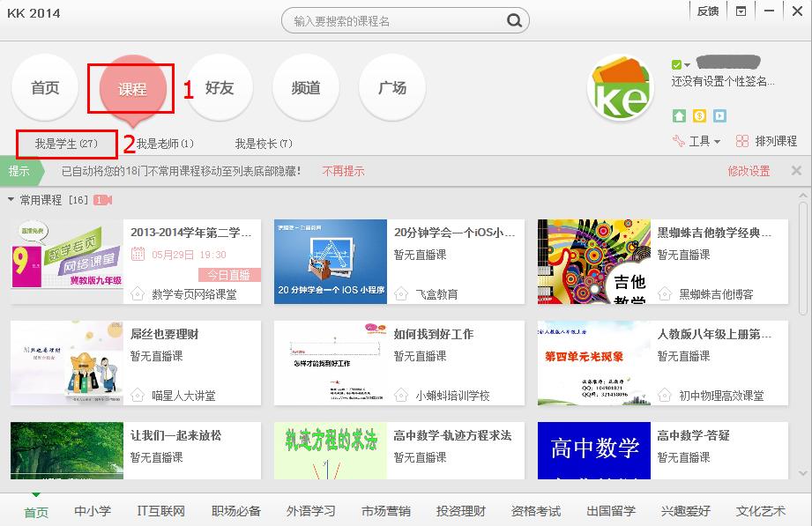Screen dimensions: 812x526
Task: Click the blue play icon under the signature
Action: [719, 116]
